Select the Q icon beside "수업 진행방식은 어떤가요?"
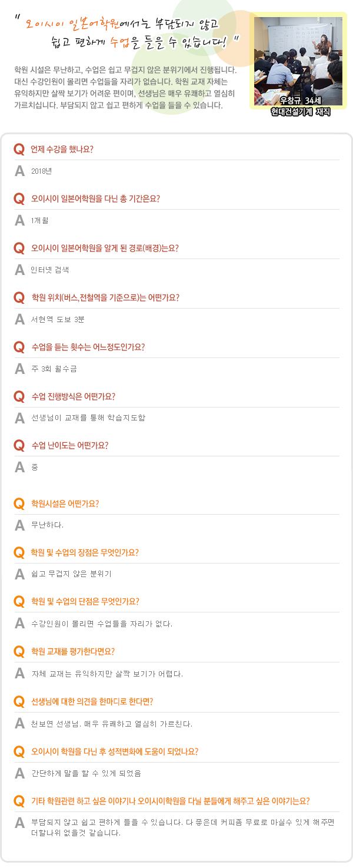The width and height of the screenshot is (353, 868). (19, 396)
